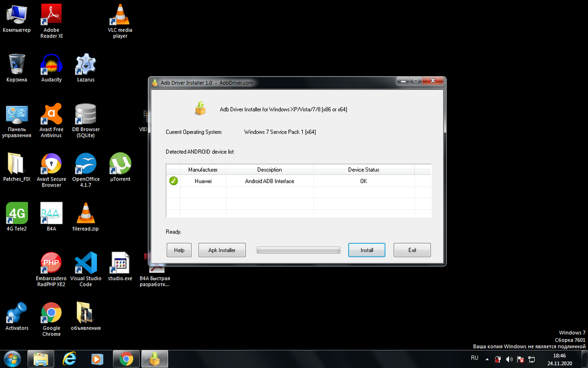Select the Audacity desktop shortcut
588x368 pixels.
51,68
